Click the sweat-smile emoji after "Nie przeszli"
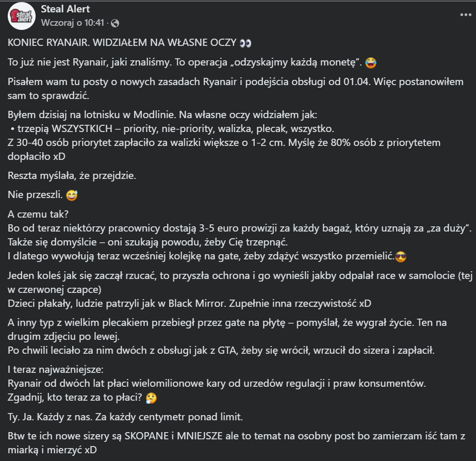This screenshot has width=476, height=461. click(72, 195)
